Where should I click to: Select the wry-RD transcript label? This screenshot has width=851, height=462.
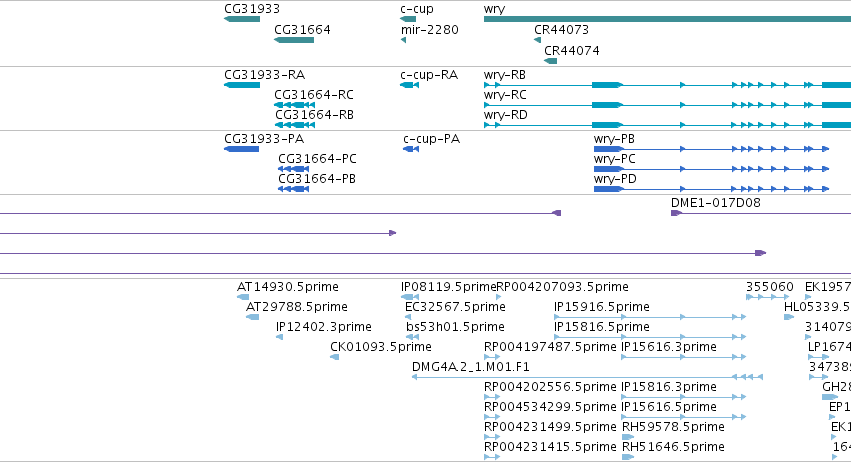pos(505,115)
